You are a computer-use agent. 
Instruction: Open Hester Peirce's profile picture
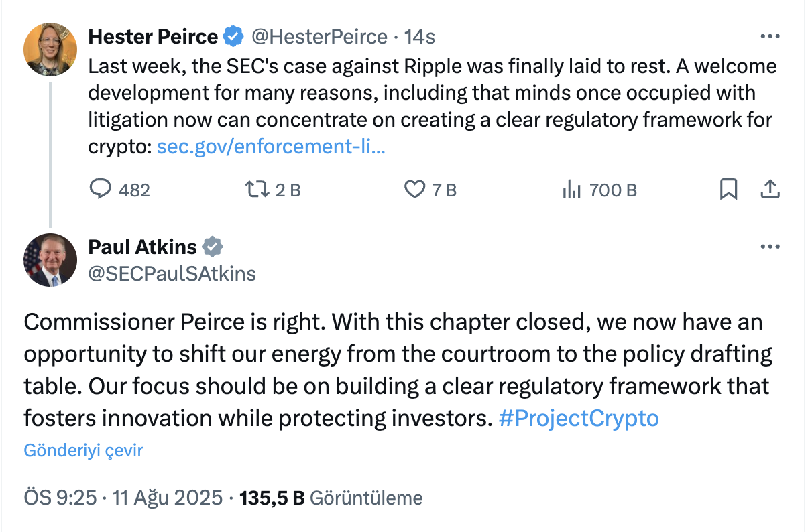coord(50,50)
